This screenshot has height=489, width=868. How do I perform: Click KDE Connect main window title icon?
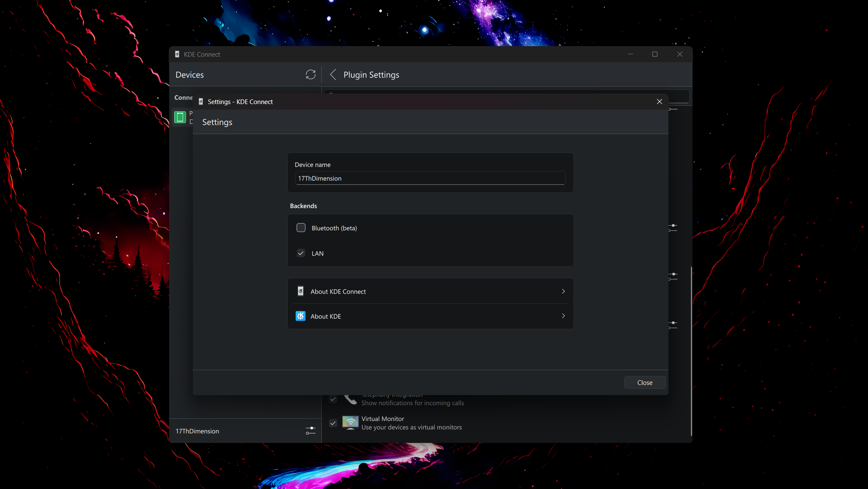177,54
